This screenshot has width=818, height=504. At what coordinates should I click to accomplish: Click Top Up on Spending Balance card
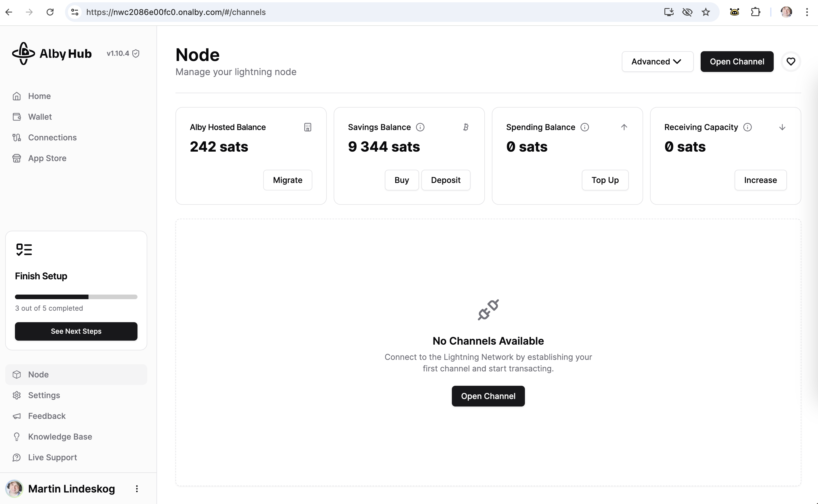pos(605,180)
